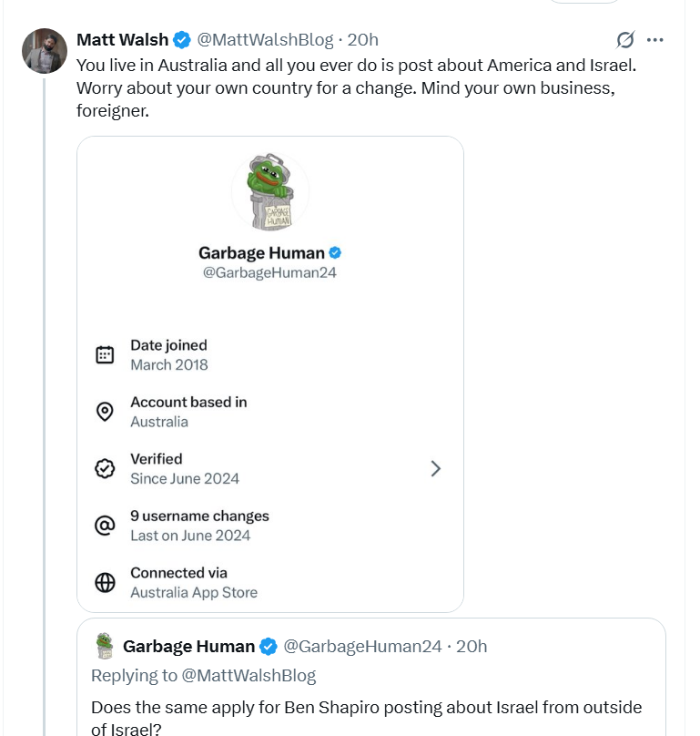Click Matt Walsh's blue verified badge
This screenshot has width=700, height=736.
(x=182, y=40)
